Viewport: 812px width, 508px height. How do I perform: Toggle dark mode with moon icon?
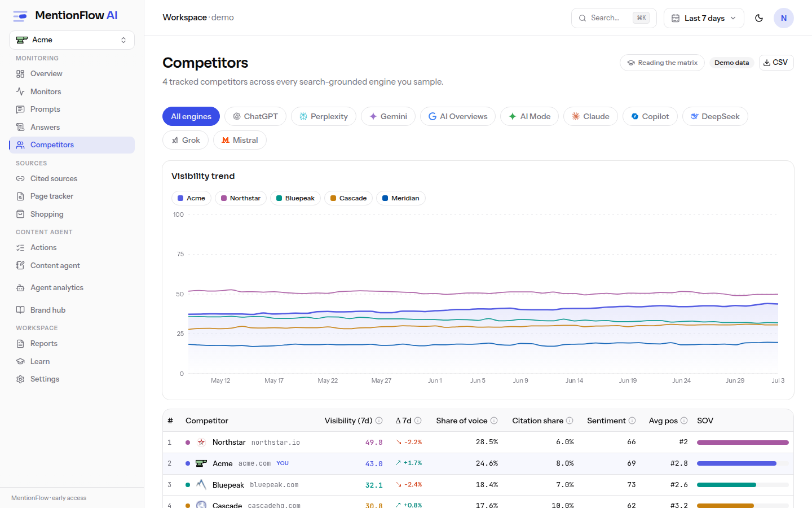pyautogui.click(x=759, y=18)
